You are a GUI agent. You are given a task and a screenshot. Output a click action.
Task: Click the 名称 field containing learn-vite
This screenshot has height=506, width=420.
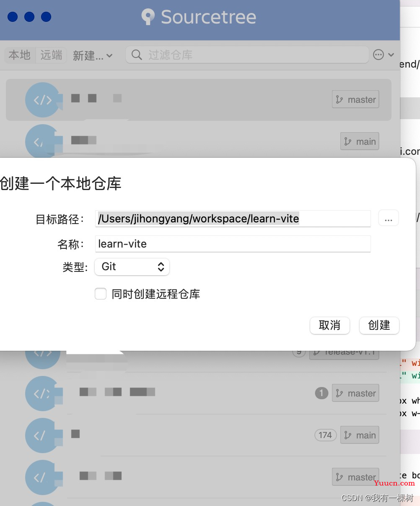pos(233,244)
